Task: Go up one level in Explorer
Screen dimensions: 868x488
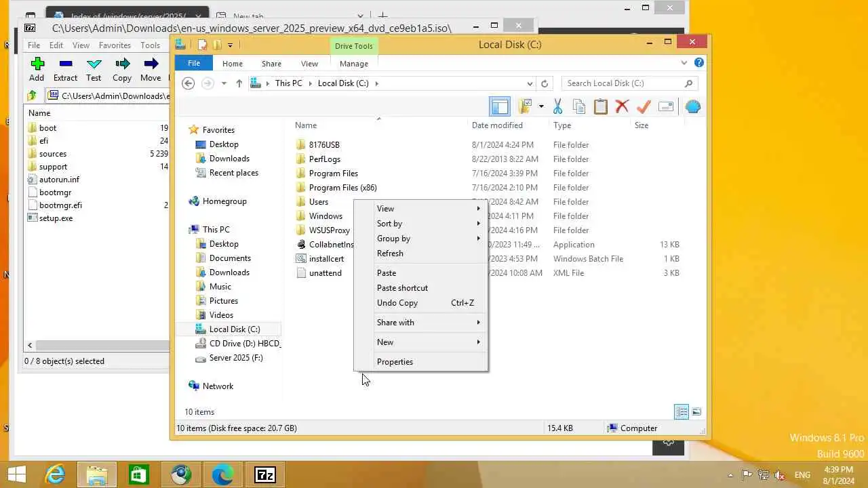Action: [239, 83]
